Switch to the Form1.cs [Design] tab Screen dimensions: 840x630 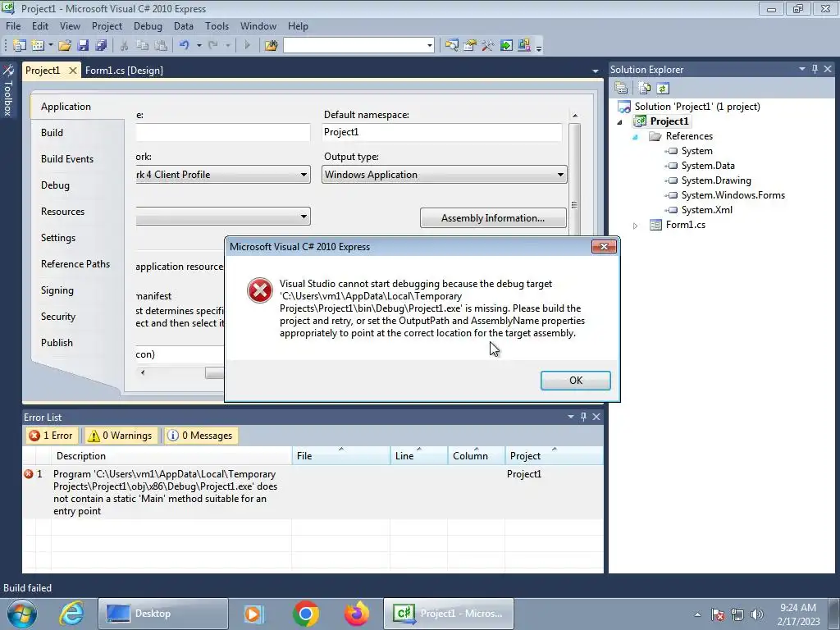125,71
